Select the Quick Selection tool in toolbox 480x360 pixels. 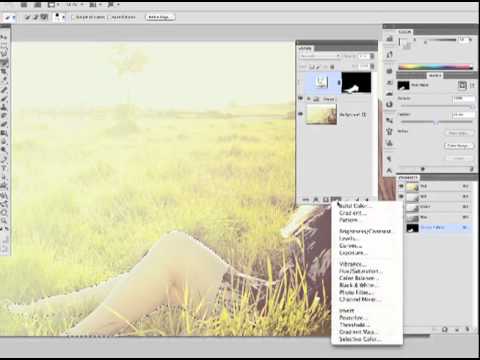pos(4,62)
